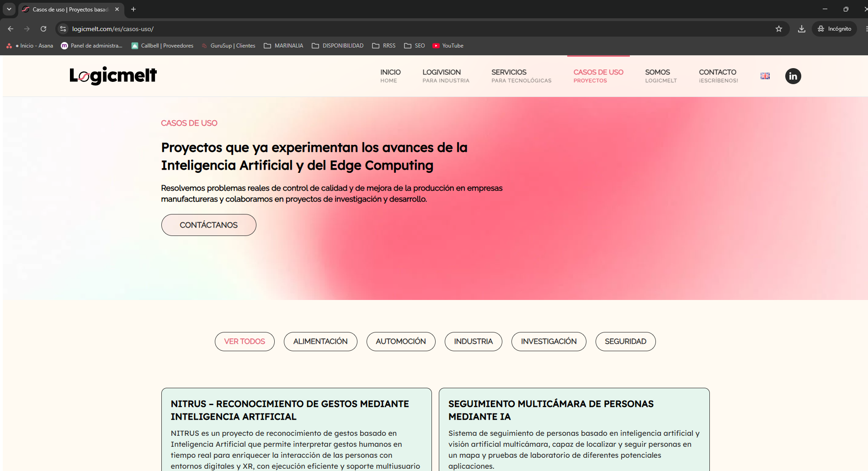This screenshot has width=868, height=471.
Task: Open a new browser tab
Action: (x=133, y=9)
